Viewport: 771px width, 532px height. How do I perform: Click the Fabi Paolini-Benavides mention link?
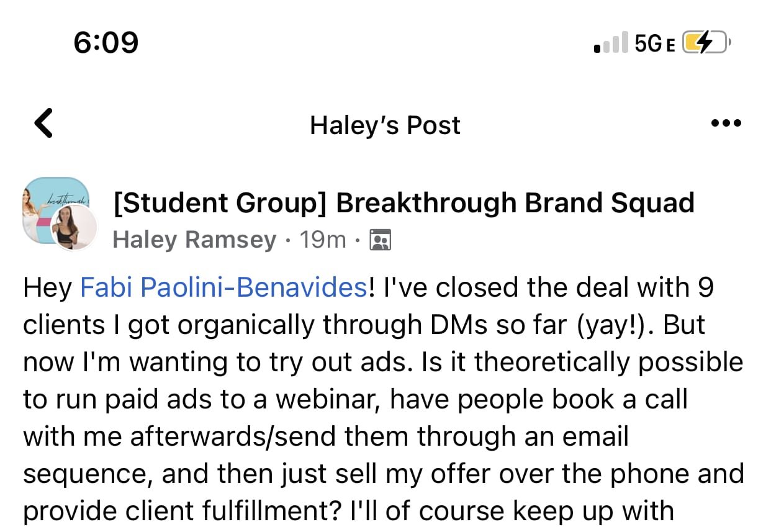point(224,288)
